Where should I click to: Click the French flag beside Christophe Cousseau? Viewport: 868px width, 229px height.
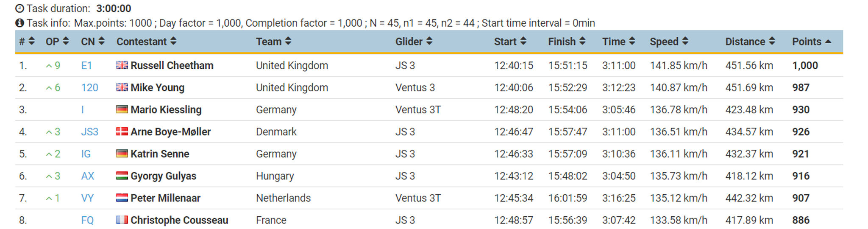coord(122,220)
